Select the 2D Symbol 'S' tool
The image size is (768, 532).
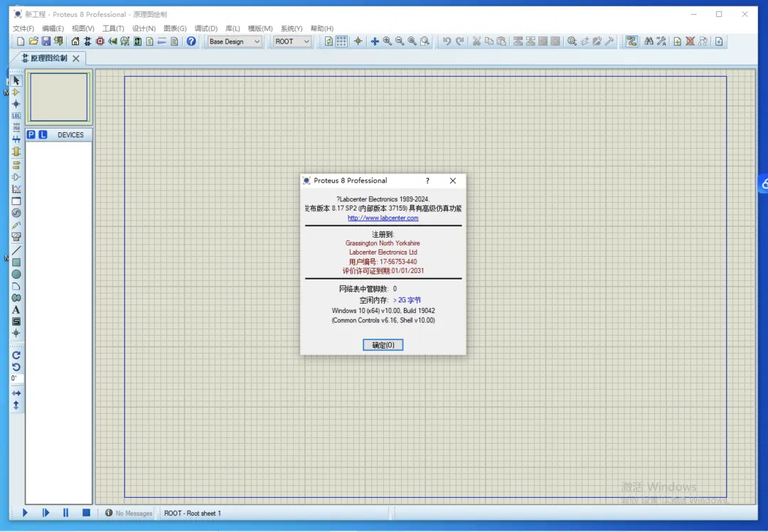(16, 321)
